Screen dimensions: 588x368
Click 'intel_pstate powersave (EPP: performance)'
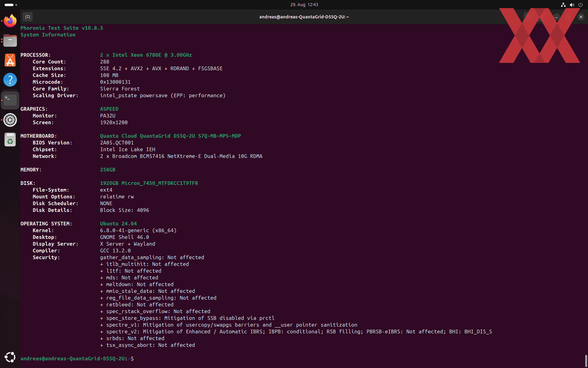pyautogui.click(x=163, y=95)
